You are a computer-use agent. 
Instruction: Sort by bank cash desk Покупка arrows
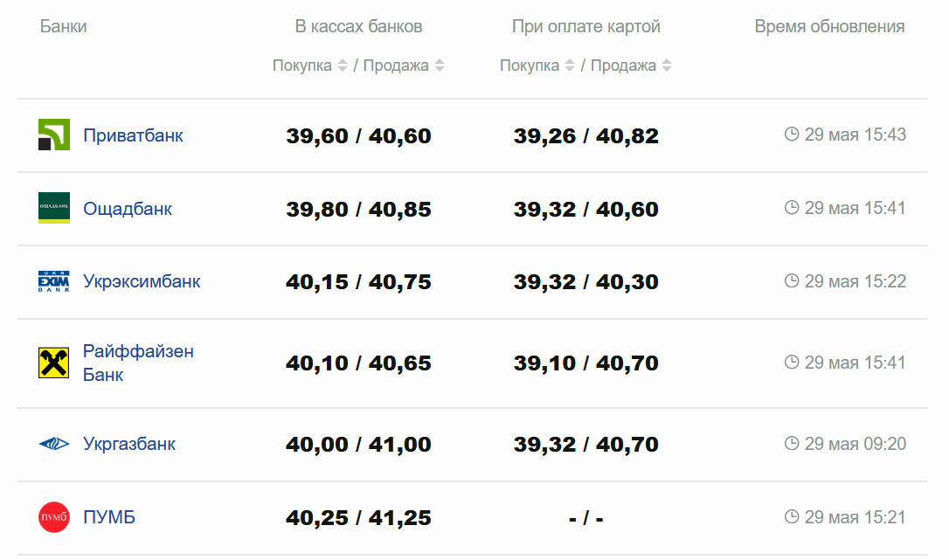tap(343, 66)
